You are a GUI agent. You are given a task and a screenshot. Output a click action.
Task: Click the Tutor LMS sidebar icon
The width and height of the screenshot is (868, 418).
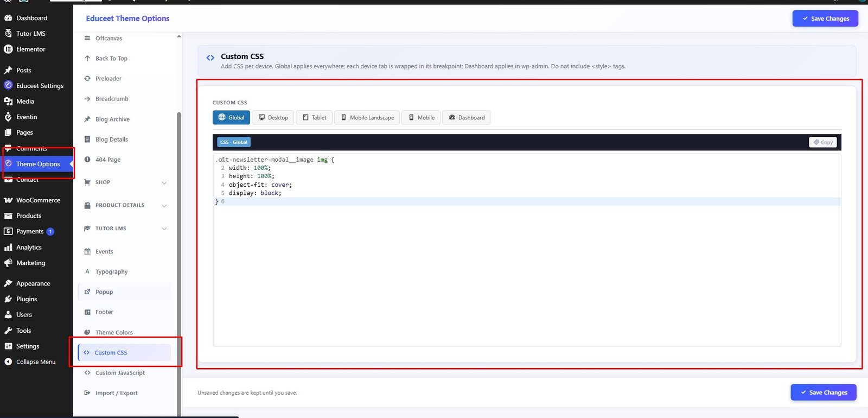pos(8,33)
